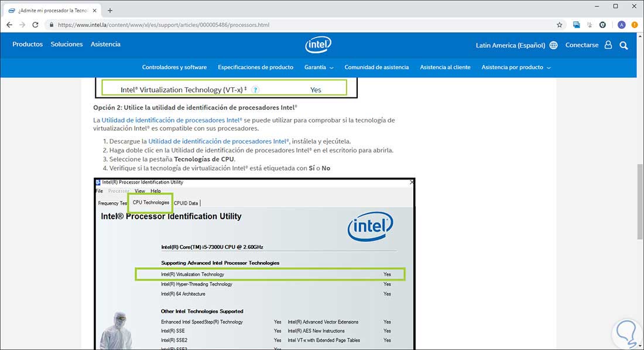
Task: Click the Intel(R) Virtualization Technology row
Action: point(270,274)
